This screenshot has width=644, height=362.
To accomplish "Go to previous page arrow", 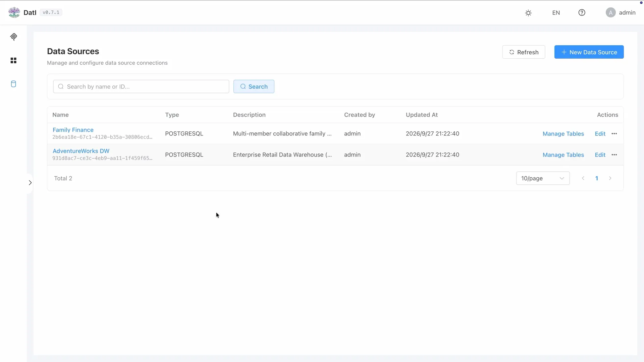I will 583,178.
